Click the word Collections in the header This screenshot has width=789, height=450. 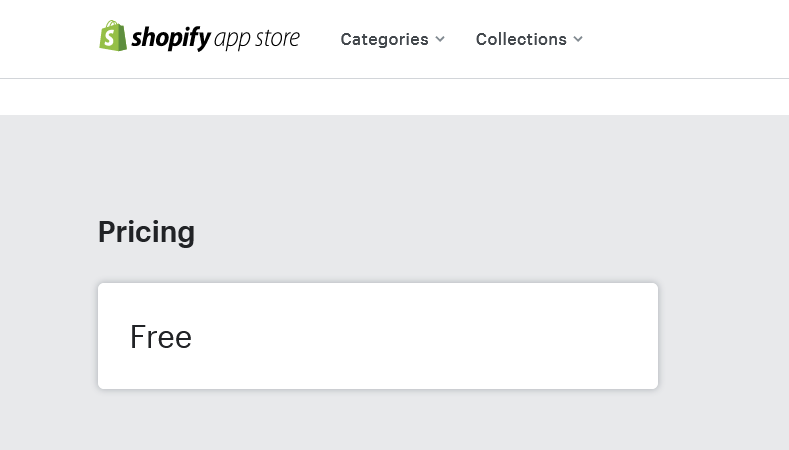521,39
